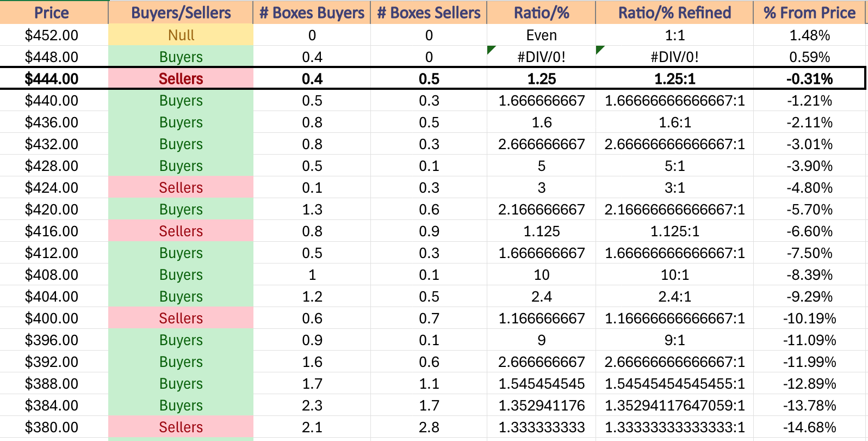
Task: Click the # Boxes Buyers header cell
Action: click(x=312, y=13)
